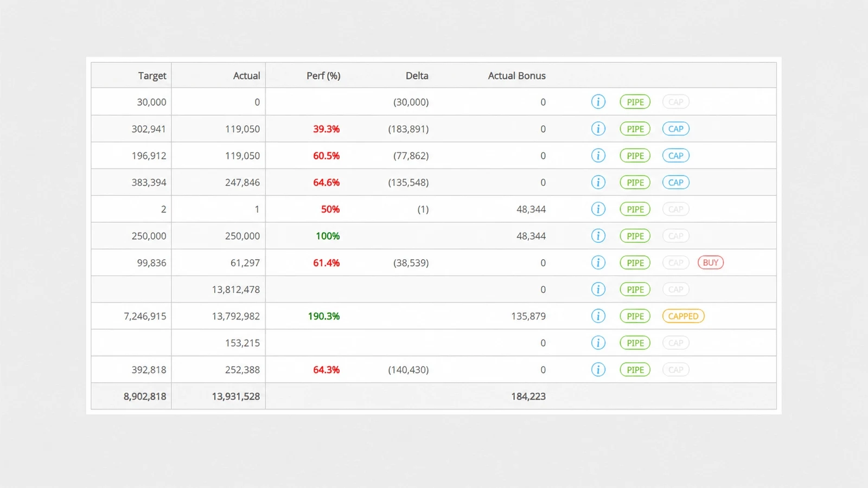Select the 135,879 bonus cell

coord(528,316)
